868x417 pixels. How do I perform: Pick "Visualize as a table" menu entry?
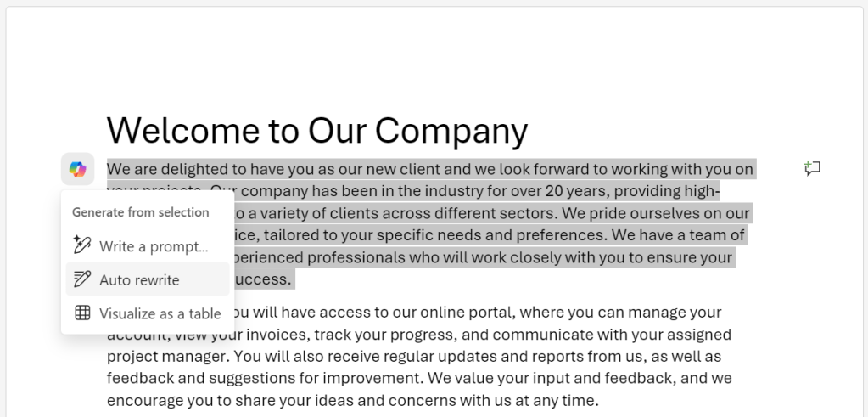(x=148, y=313)
